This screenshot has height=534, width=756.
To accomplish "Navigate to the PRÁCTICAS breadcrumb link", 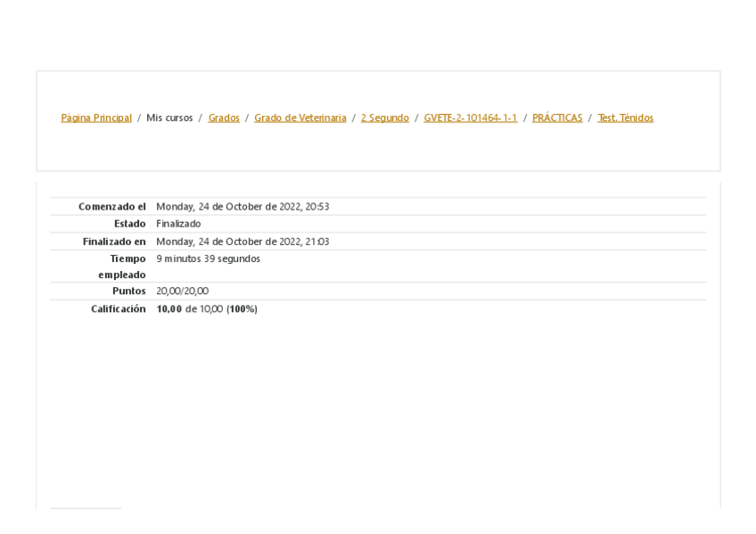I will [557, 118].
